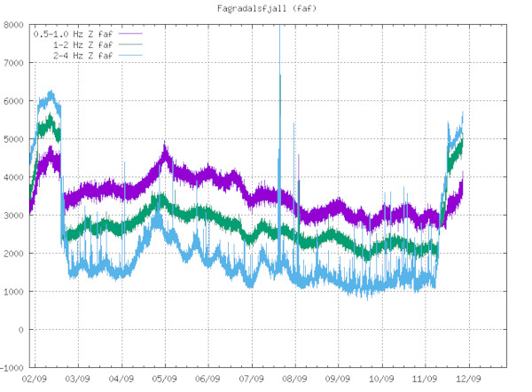Click the 03/09 date label on x-axis
This screenshot has width=532, height=392.
[78, 377]
